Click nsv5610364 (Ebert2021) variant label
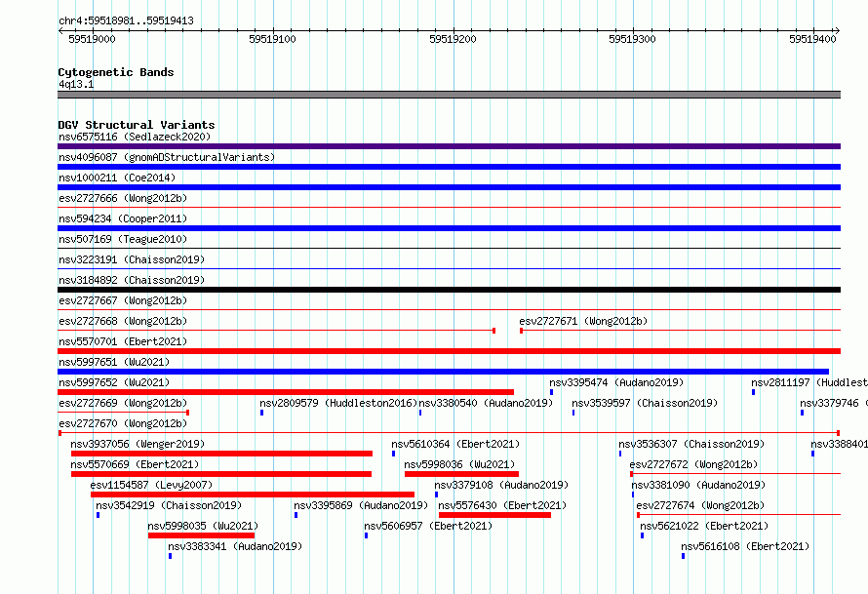 455,444
